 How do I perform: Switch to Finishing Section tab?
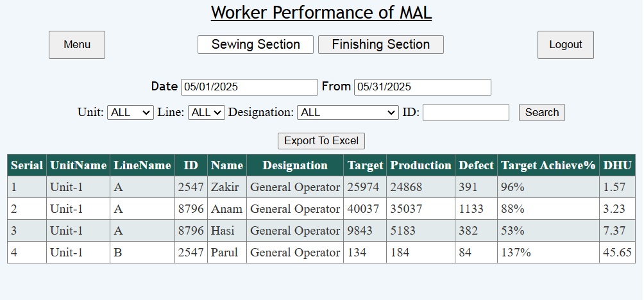pos(381,44)
